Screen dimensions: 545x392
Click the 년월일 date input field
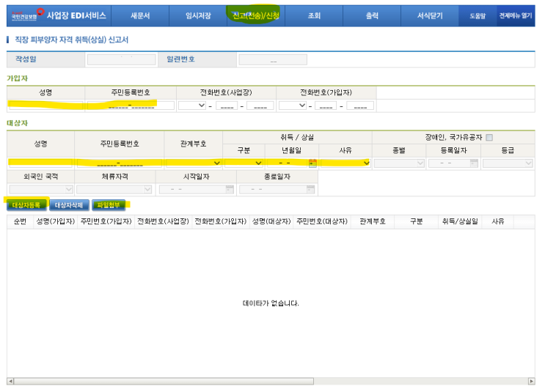[x=288, y=163]
